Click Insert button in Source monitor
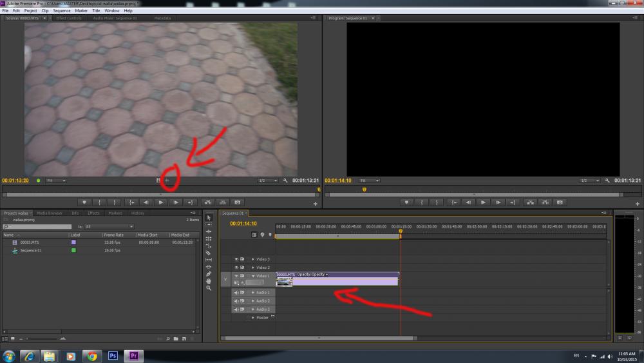 click(x=208, y=202)
